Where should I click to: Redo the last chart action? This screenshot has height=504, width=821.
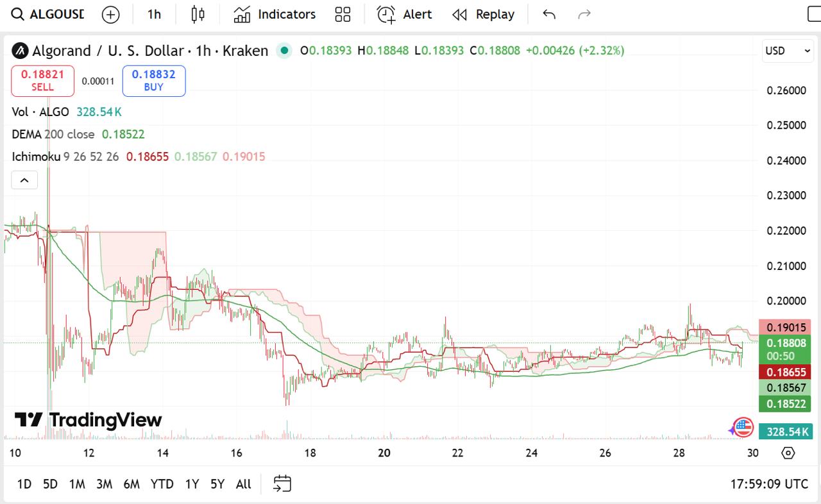tap(584, 14)
